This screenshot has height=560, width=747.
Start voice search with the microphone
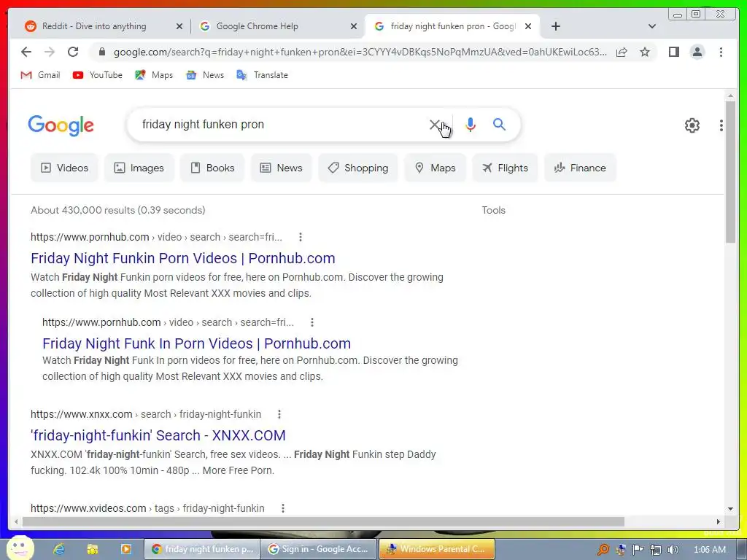point(471,125)
